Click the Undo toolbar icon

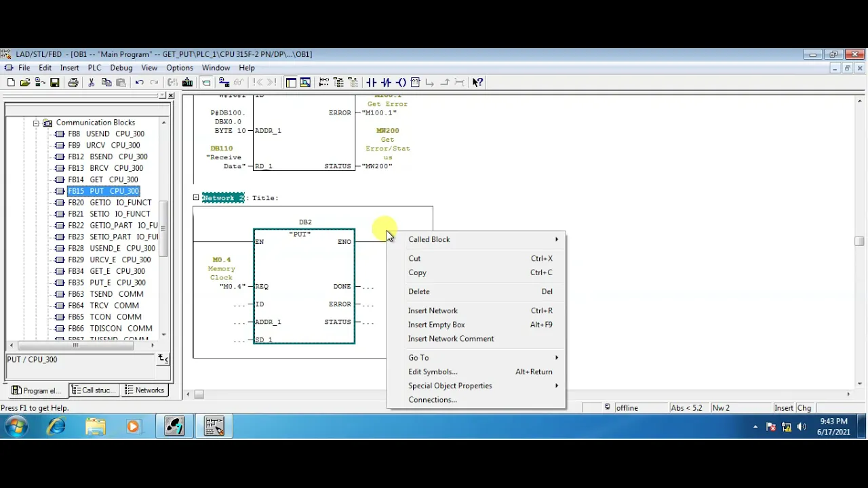click(x=140, y=83)
